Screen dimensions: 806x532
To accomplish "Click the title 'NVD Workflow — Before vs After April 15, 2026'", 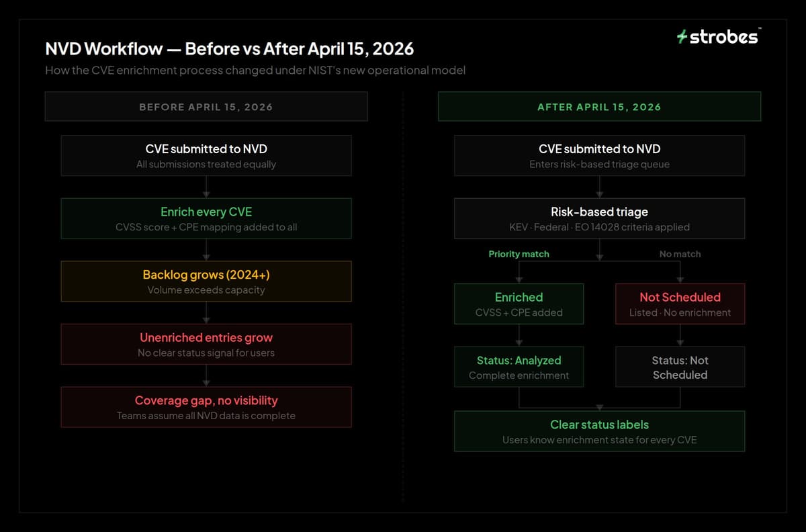I will 229,49.
